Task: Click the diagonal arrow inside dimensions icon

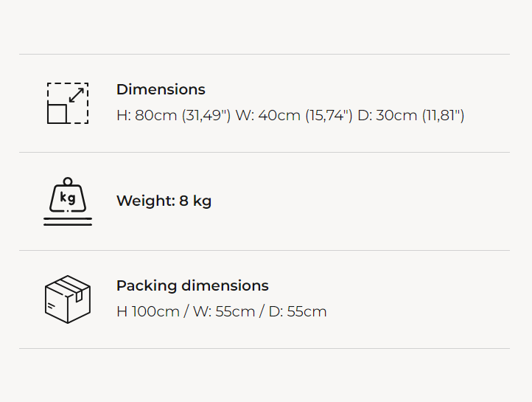Action: pyautogui.click(x=76, y=96)
